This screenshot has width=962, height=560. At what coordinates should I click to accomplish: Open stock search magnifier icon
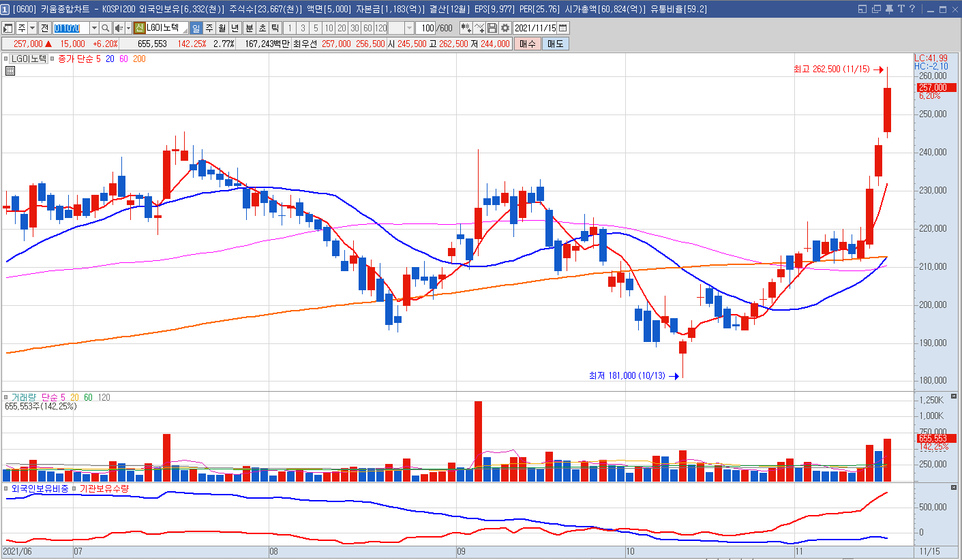click(x=105, y=28)
